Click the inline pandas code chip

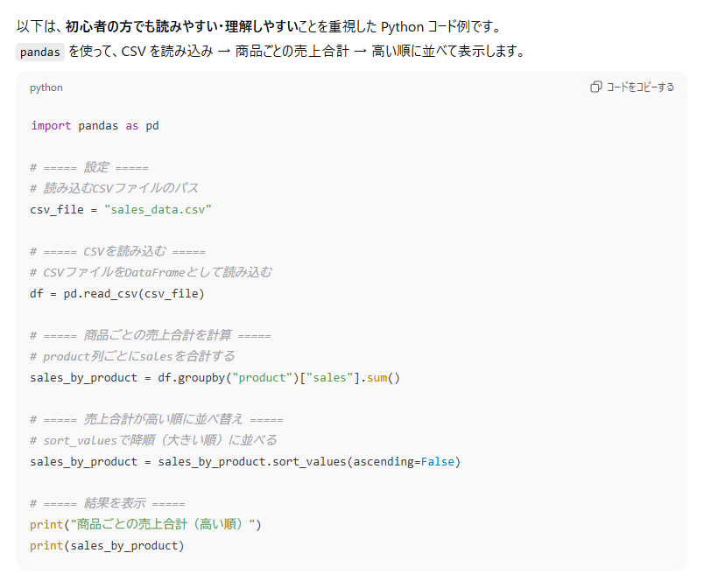click(x=40, y=52)
